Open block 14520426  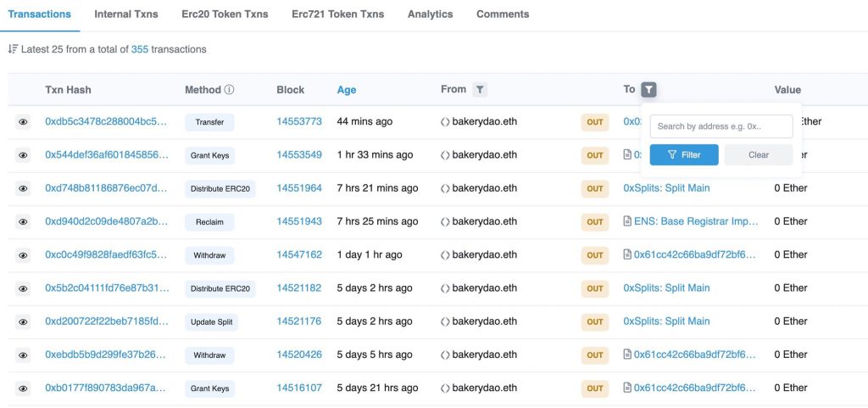point(299,355)
